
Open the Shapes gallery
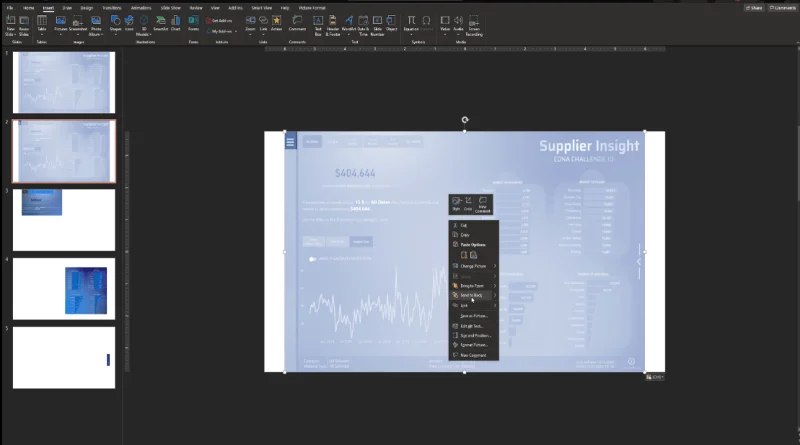coord(116,23)
